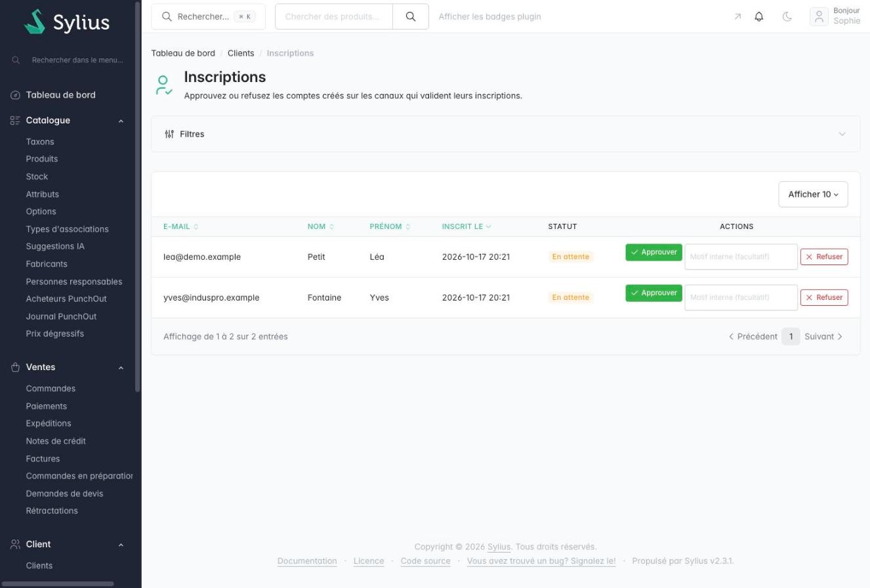
Task: Click the Client section people icon
Action: coord(16,544)
